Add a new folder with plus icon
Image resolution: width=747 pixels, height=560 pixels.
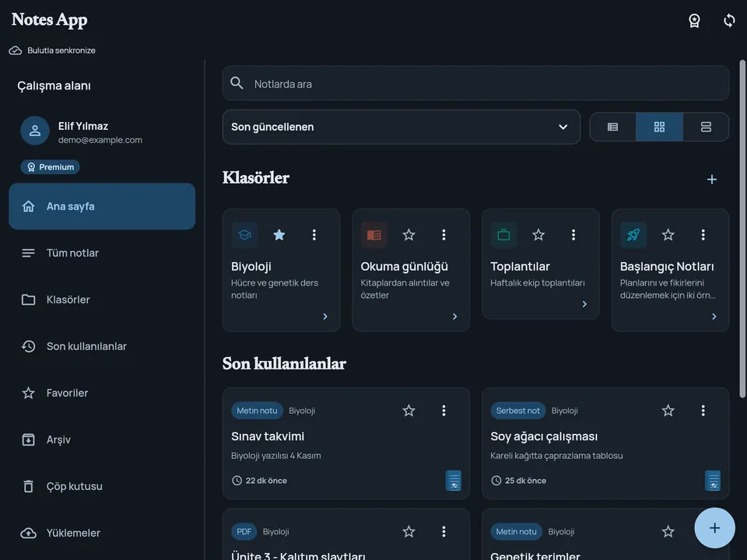[x=712, y=180]
